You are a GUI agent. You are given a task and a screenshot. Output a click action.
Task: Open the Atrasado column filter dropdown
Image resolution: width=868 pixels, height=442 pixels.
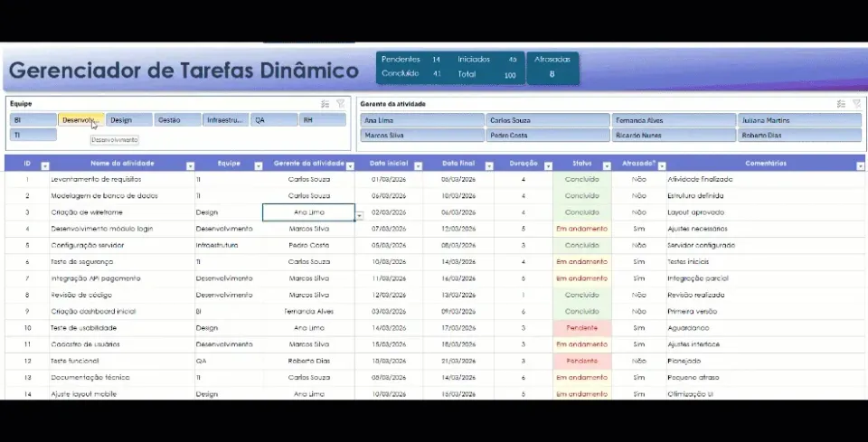tap(662, 166)
